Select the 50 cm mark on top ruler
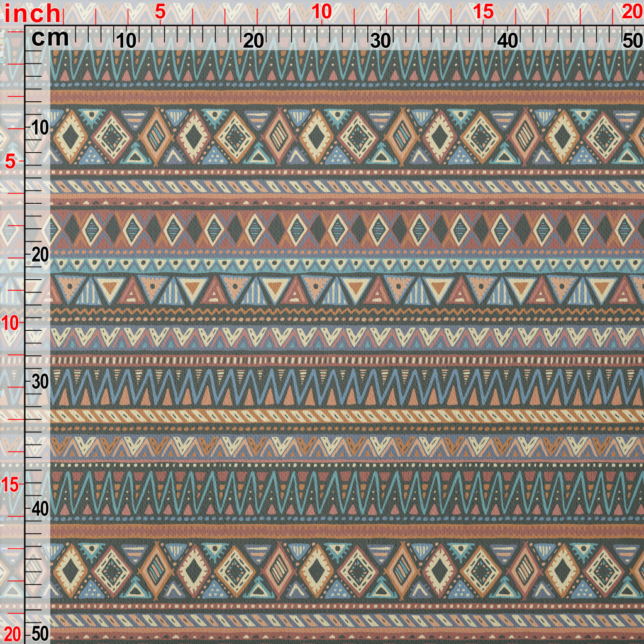Screen dimensions: 644x644 tap(631, 41)
